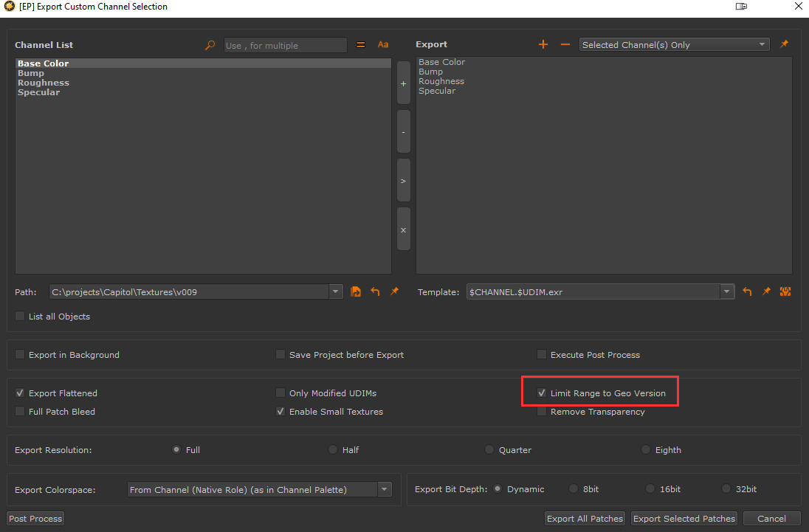Reset the Path with the undo arrow icon
The image size is (809, 532).
click(375, 292)
